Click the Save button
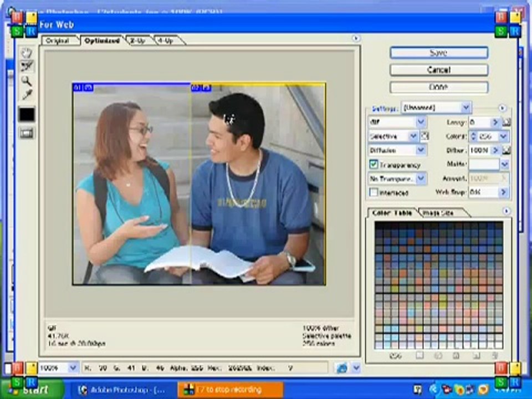 [439, 53]
